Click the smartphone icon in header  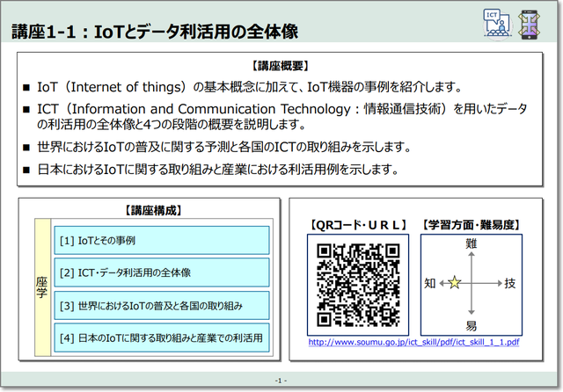click(530, 23)
